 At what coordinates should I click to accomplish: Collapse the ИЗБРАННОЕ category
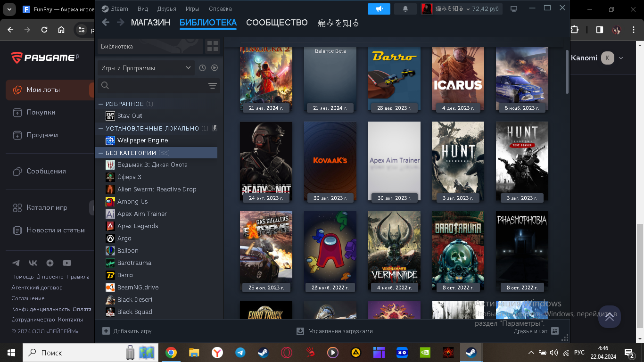(100, 104)
